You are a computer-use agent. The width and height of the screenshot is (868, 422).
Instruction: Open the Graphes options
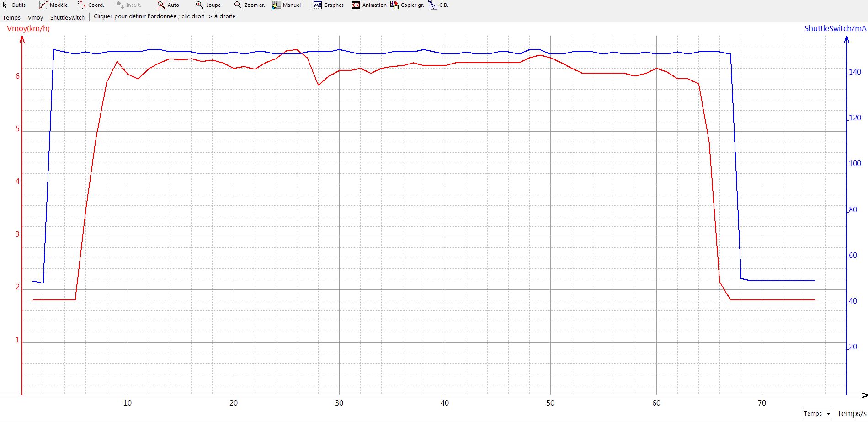[x=329, y=5]
